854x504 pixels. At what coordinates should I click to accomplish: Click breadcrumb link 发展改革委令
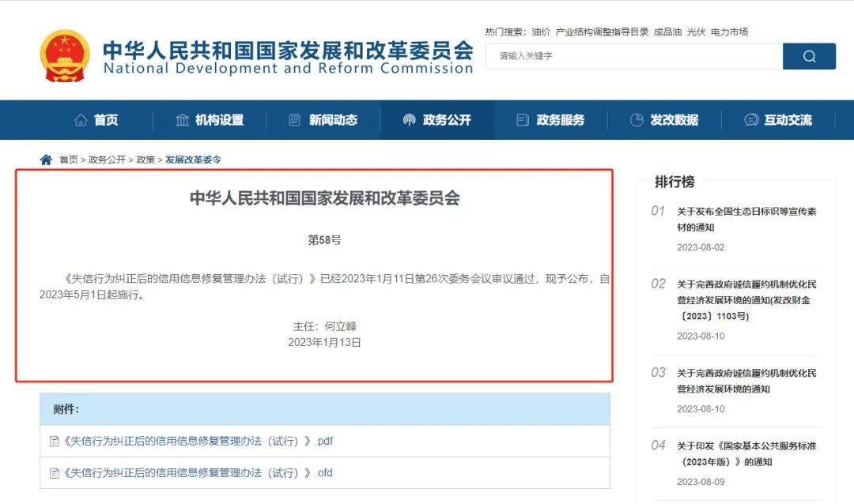(194, 160)
